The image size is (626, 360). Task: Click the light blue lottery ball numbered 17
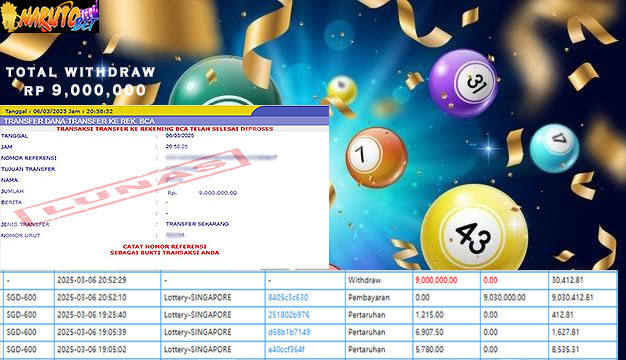coord(554,148)
